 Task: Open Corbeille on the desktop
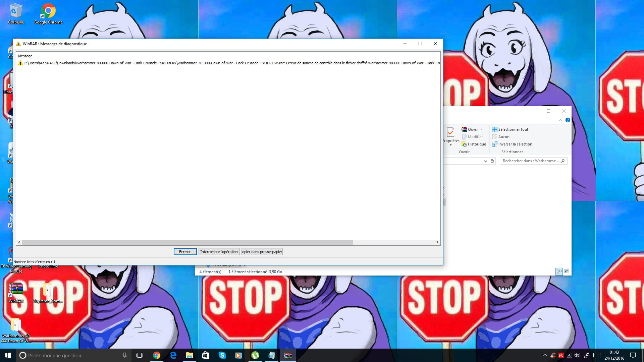click(x=16, y=14)
